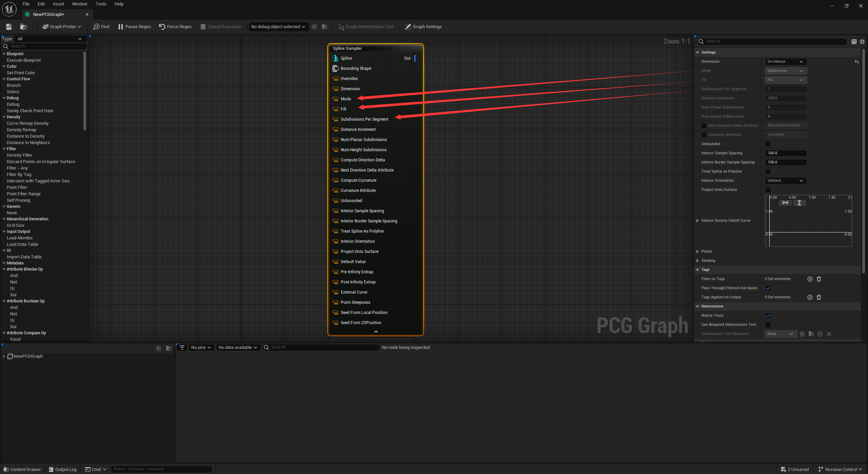Screen dimensions: 868x474
Task: Open the Type filter dropdown in palette
Action: 50,39
